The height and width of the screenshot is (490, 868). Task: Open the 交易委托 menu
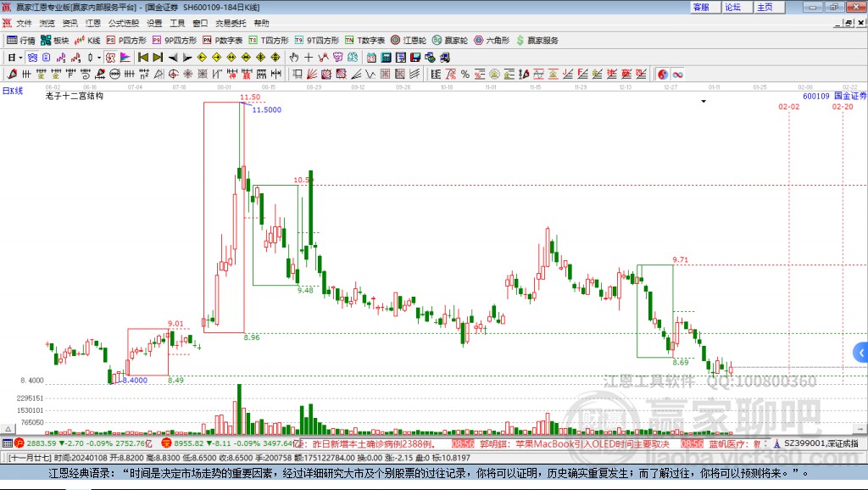(x=231, y=23)
